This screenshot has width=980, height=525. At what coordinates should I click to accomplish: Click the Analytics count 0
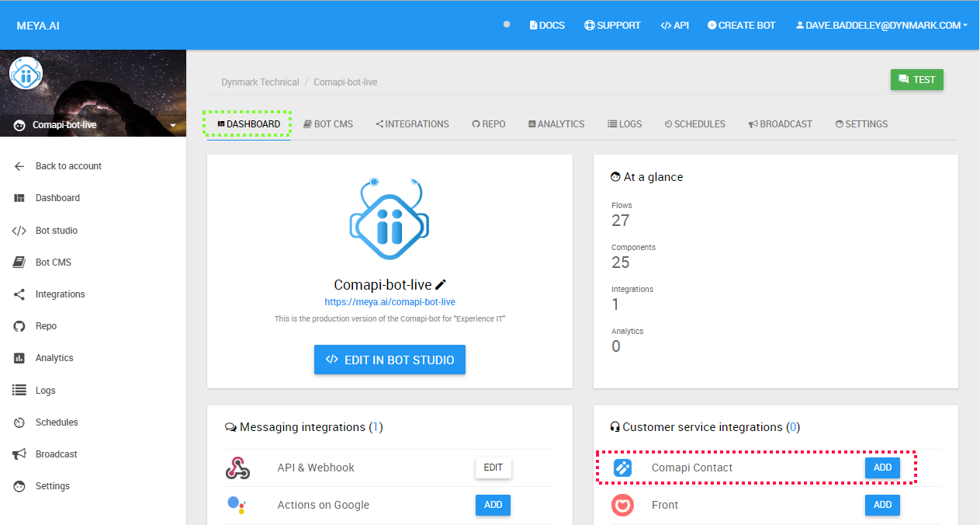(x=616, y=346)
